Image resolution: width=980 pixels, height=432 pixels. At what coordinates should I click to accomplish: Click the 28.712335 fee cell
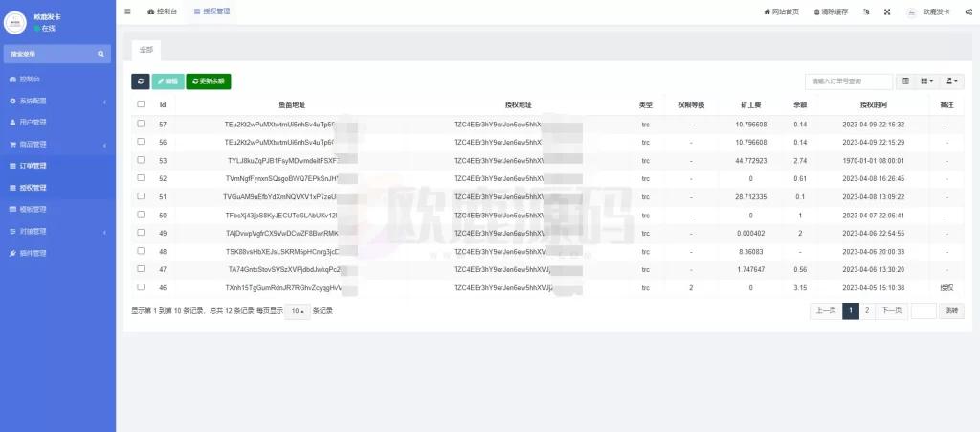pos(750,197)
